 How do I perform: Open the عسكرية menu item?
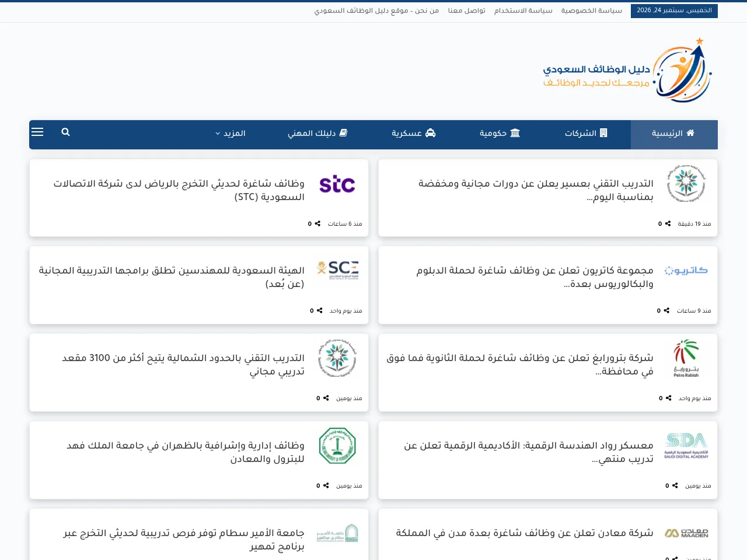414,133
